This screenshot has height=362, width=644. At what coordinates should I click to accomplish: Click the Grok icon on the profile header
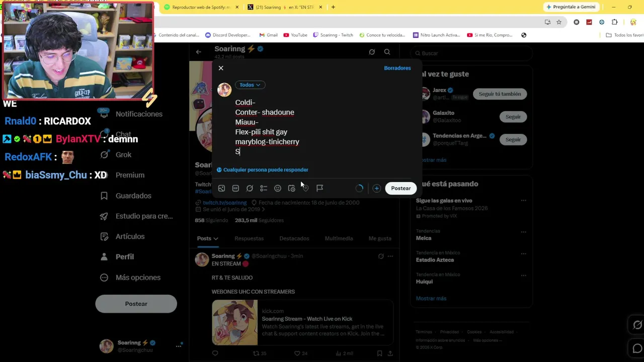[x=372, y=52]
